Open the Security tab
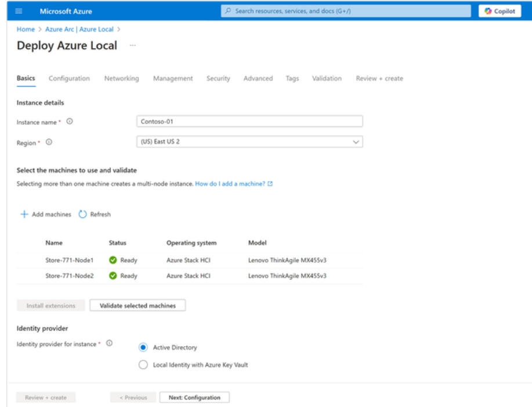Viewport: 532px width, 407px height. pyautogui.click(x=218, y=78)
